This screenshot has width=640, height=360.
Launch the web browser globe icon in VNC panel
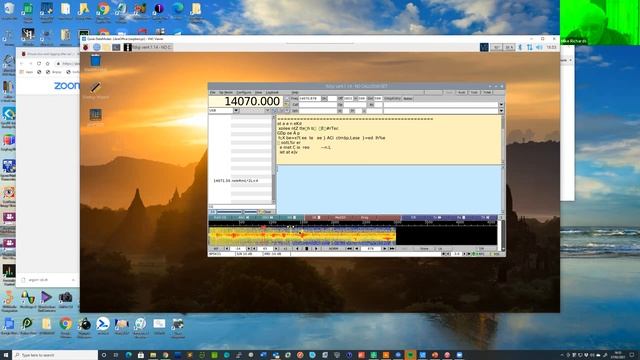96,47
